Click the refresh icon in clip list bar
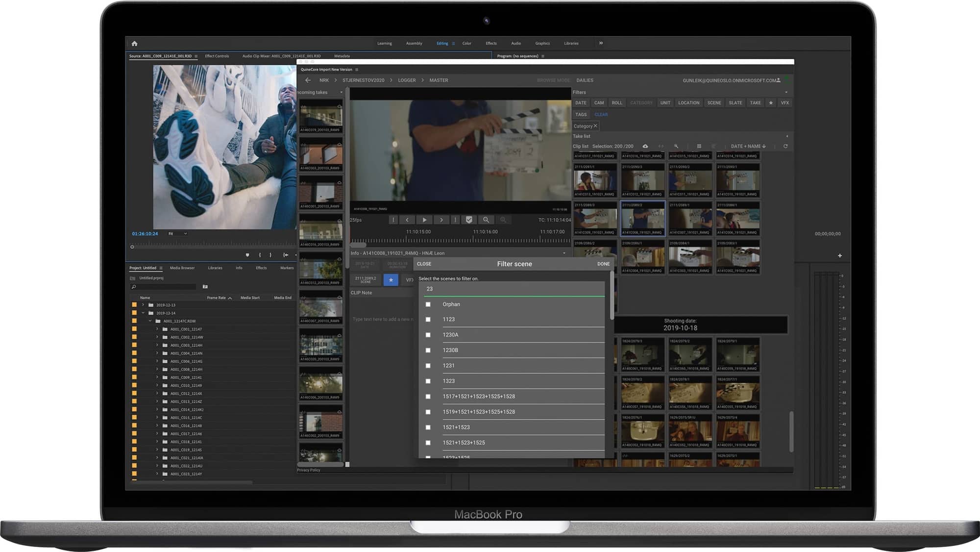Viewport: 980px width, 552px height. [785, 146]
